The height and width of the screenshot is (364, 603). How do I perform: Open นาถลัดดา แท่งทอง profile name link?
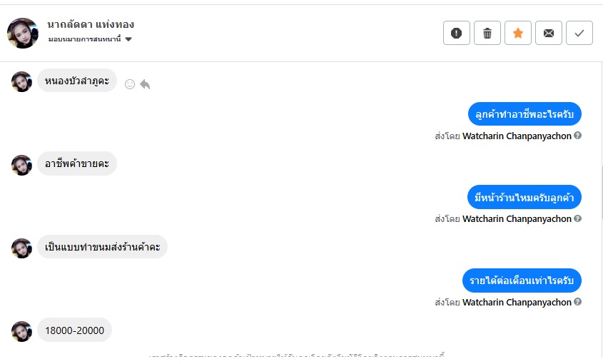click(x=91, y=25)
